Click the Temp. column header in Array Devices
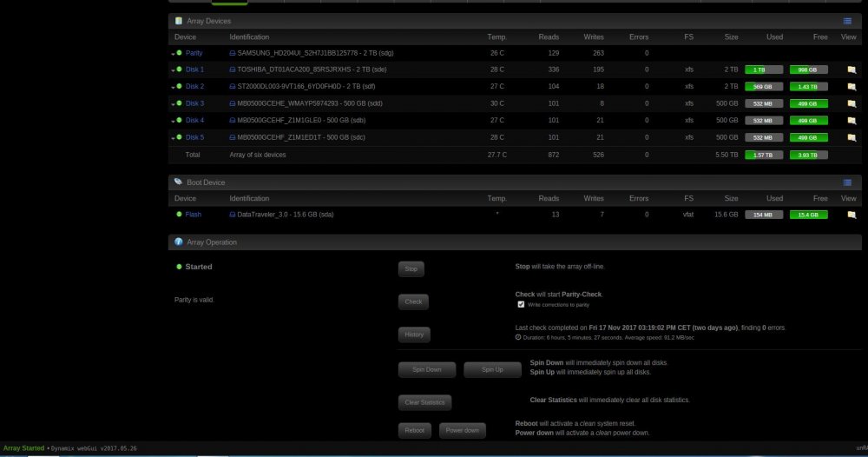Image resolution: width=868 pixels, height=457 pixels. tap(496, 37)
